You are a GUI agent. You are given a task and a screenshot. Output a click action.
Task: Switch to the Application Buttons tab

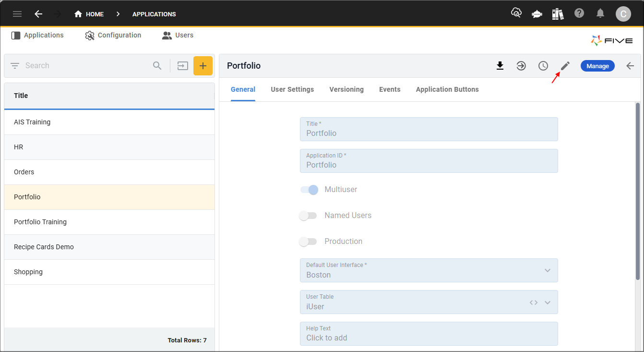447,89
